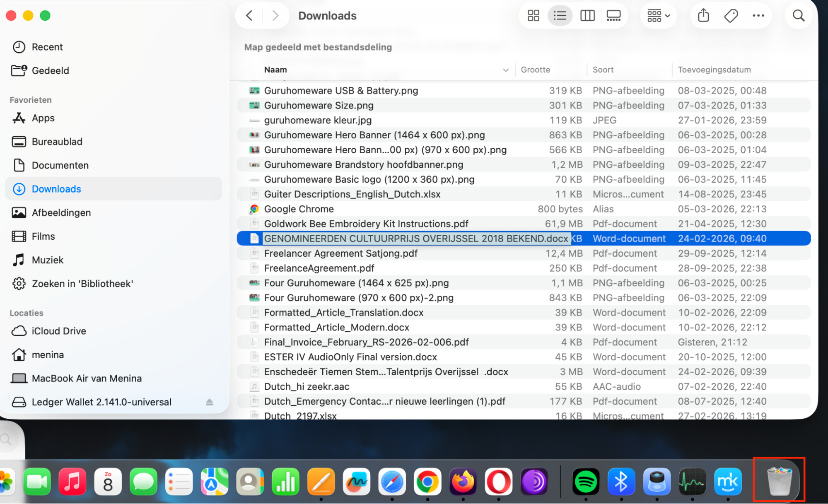Screen dimensions: 828x504
Task: Select Documenten in the sidebar
Action: [60, 165]
